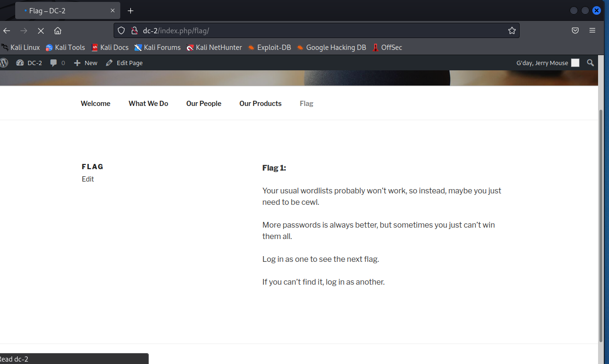Go back to the previous page
The width and height of the screenshot is (609, 364).
pyautogui.click(x=7, y=30)
